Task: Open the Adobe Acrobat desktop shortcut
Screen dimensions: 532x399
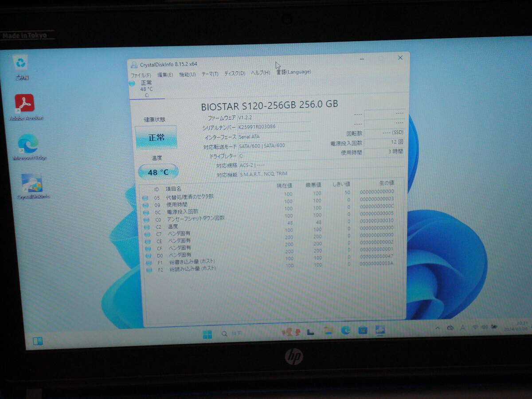Action: pyautogui.click(x=26, y=107)
